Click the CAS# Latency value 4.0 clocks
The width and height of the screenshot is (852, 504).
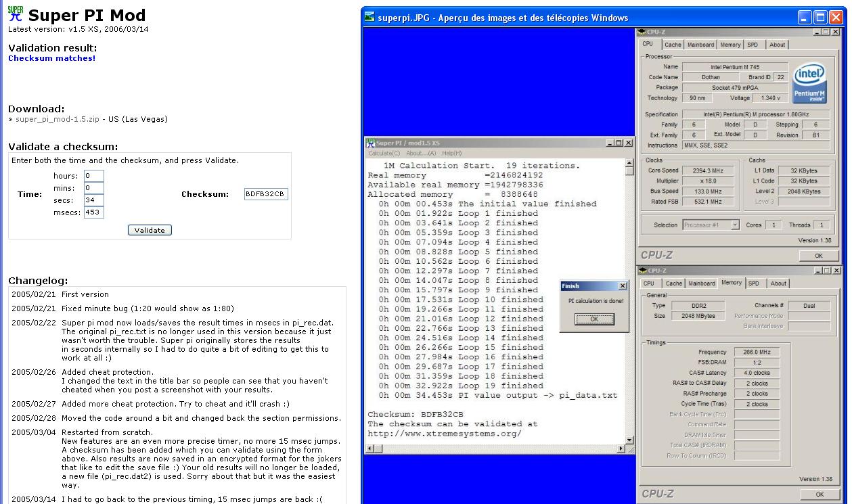[x=757, y=373]
